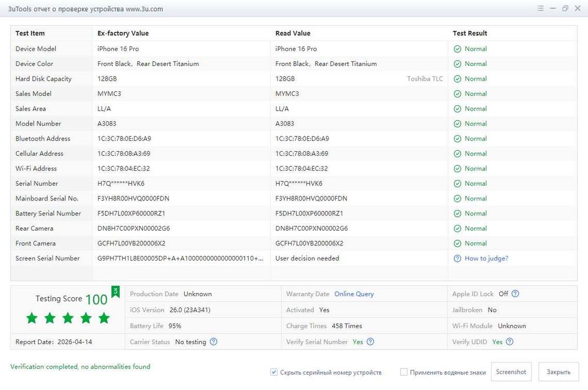588x390 pixels.
Task: Select the Toshiba TLC label
Action: [x=425, y=79]
